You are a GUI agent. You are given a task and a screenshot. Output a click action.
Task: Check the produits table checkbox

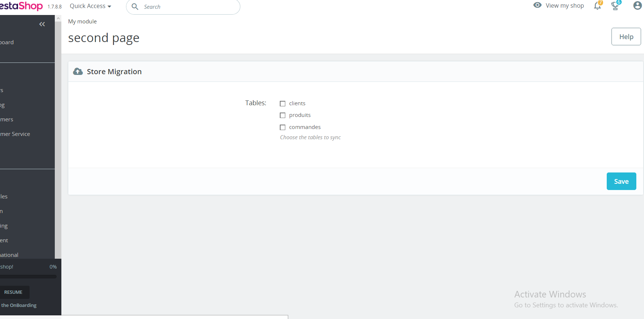click(x=282, y=115)
